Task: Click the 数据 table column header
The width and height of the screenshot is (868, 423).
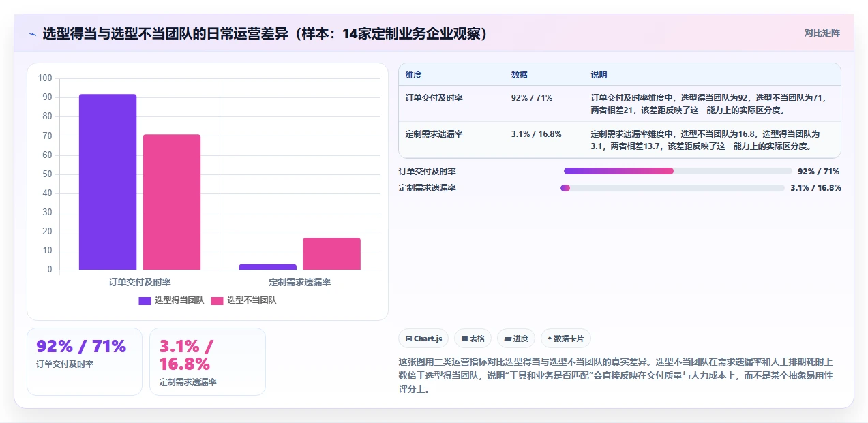Action: [x=519, y=75]
